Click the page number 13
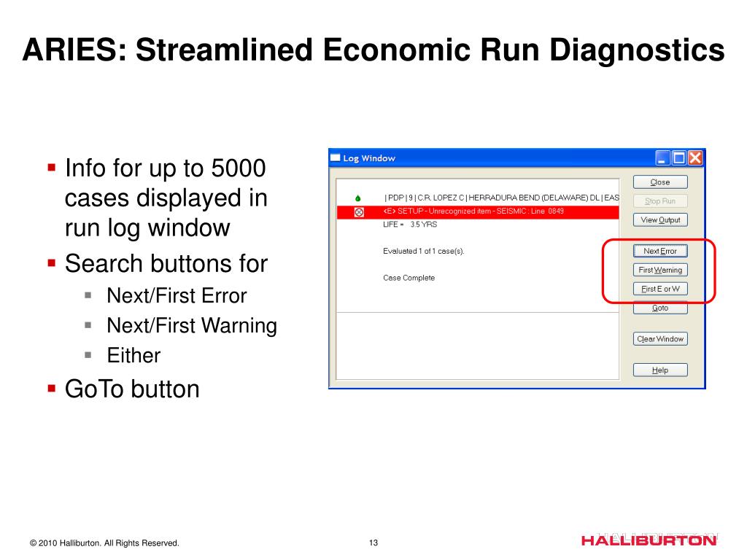Viewport: 747px width, 560px height. 373,542
